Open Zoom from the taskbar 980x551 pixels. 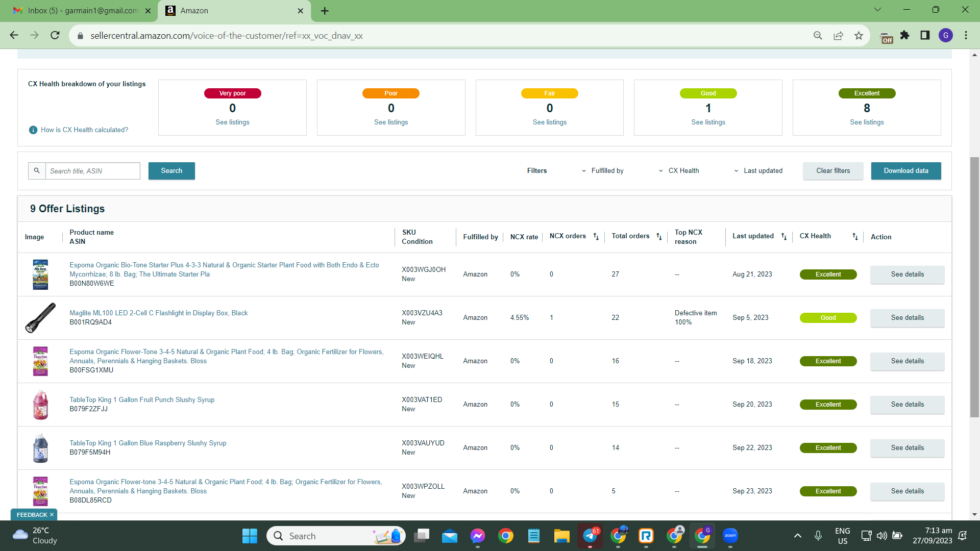tap(730, 536)
